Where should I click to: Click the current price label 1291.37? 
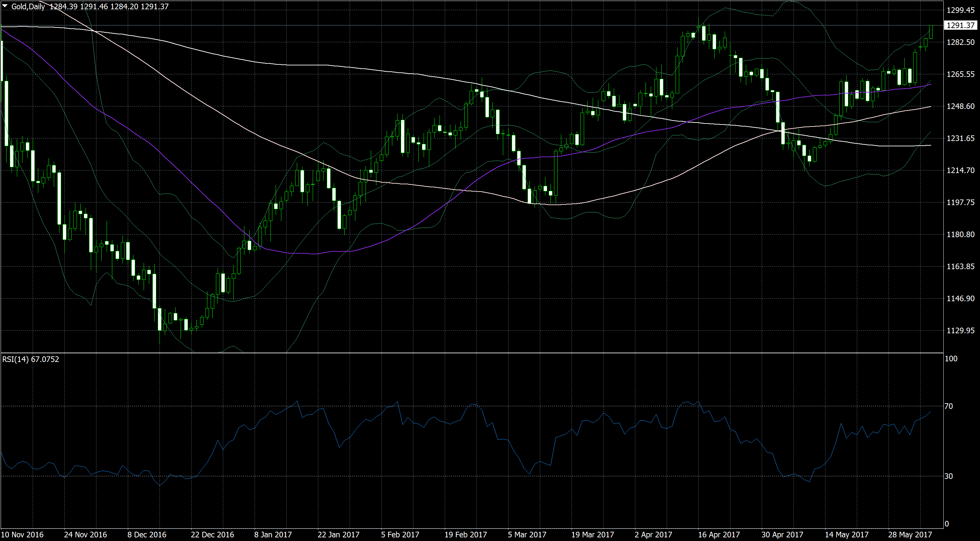[961, 25]
